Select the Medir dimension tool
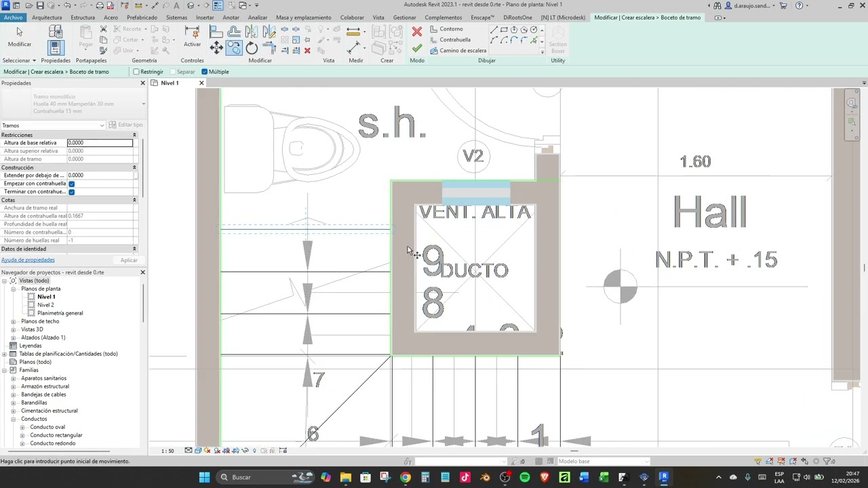Screen dimensions: 868x488 (353, 31)
